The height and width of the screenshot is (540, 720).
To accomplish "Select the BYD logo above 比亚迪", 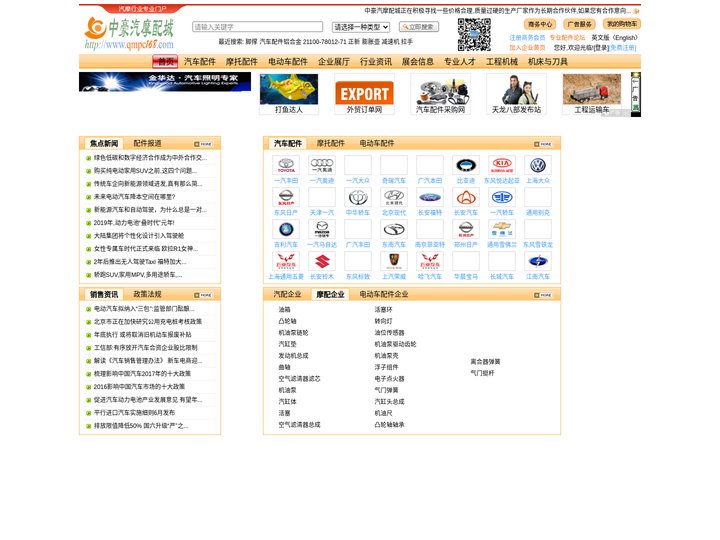I will click(466, 165).
